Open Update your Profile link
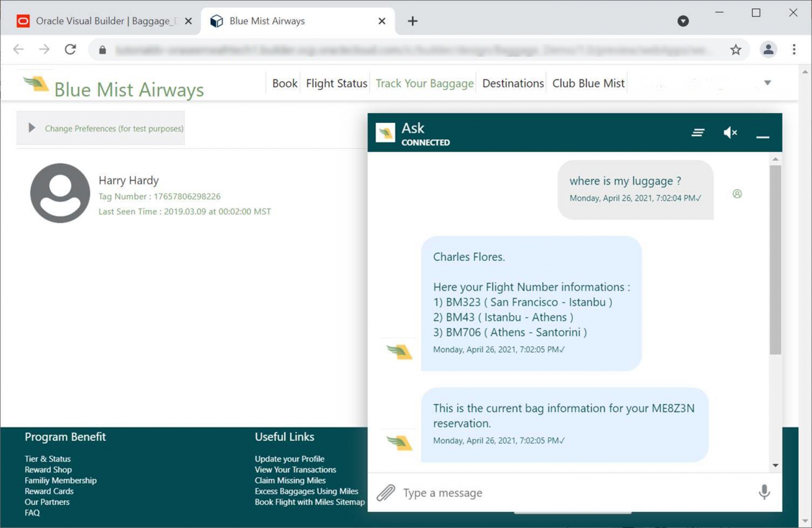 pos(289,459)
